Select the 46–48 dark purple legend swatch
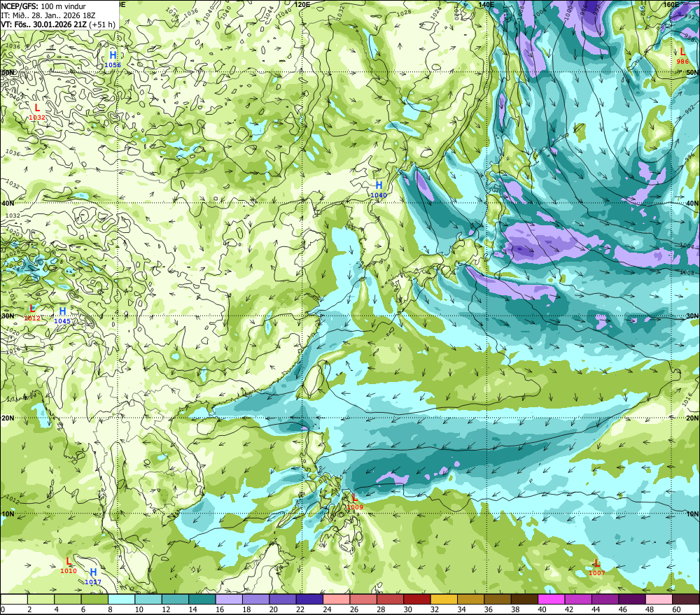 point(632,599)
